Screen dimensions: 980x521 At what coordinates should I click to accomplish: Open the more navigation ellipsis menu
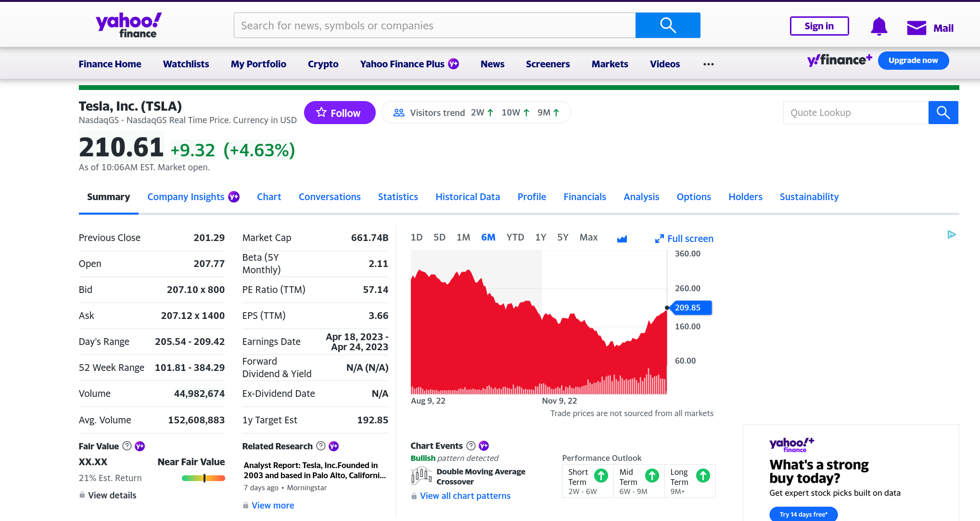click(709, 64)
